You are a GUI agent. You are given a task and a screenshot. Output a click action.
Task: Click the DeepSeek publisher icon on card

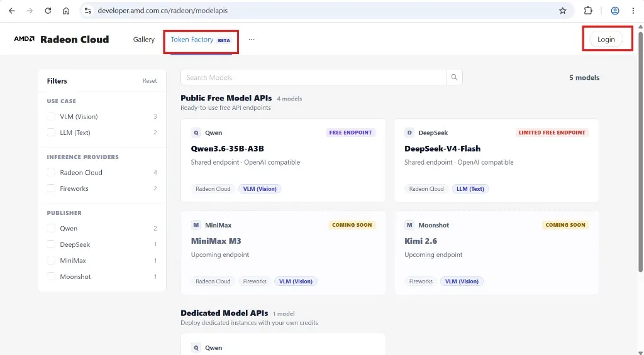[409, 133]
